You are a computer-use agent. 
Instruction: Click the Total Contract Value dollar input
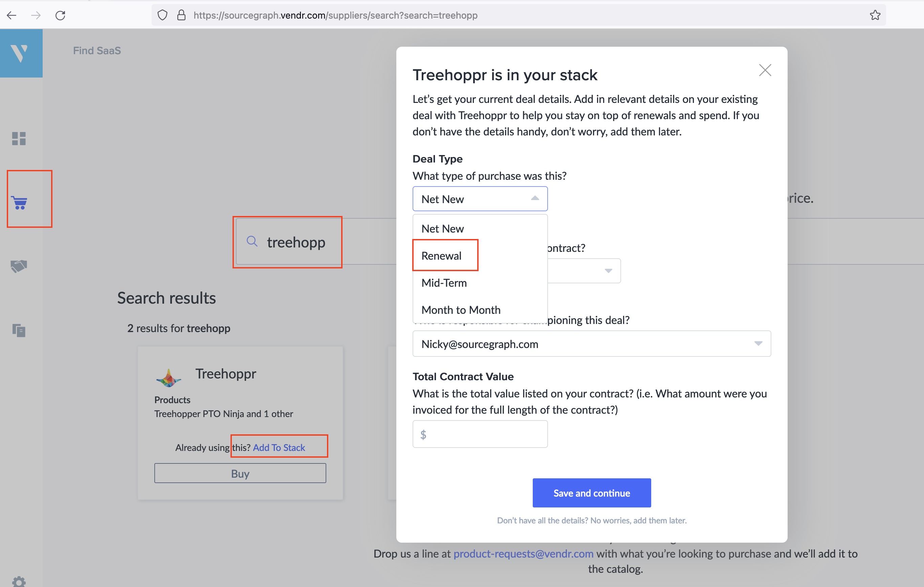coord(480,434)
